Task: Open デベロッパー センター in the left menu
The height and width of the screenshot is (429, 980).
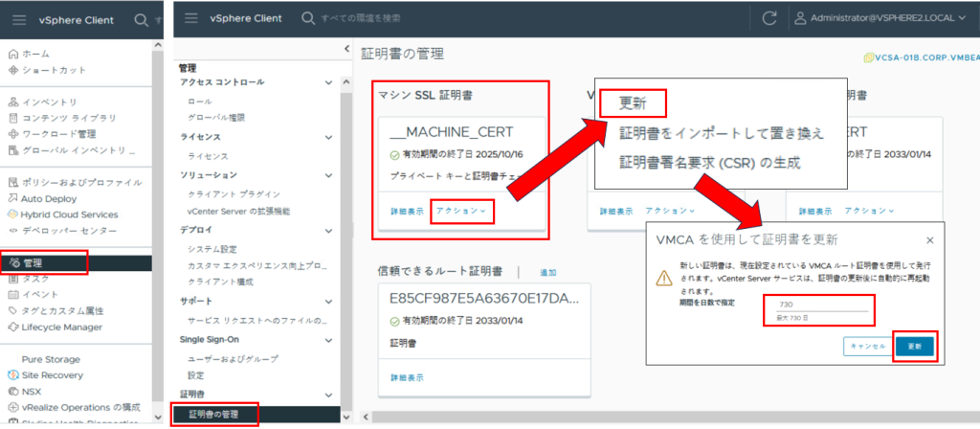Action: click(62, 231)
